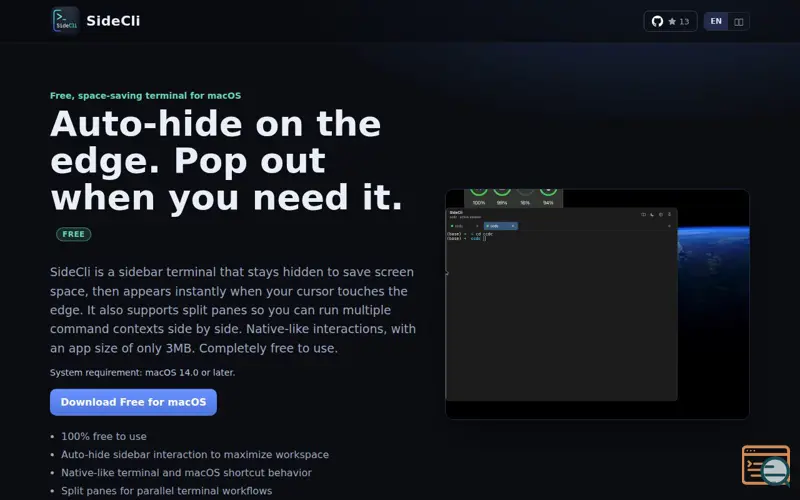Click 'Split panes for parallel terminal workflows' bullet
The width and height of the screenshot is (800, 500).
(166, 491)
